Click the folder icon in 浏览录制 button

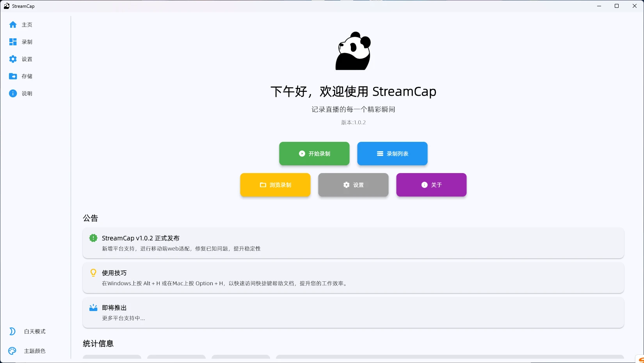(263, 185)
